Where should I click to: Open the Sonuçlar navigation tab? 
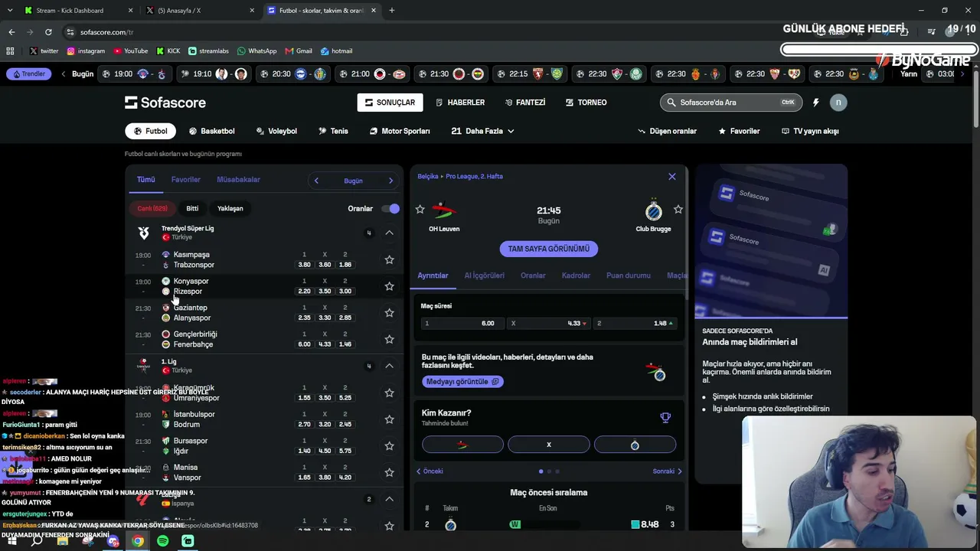[x=390, y=103]
